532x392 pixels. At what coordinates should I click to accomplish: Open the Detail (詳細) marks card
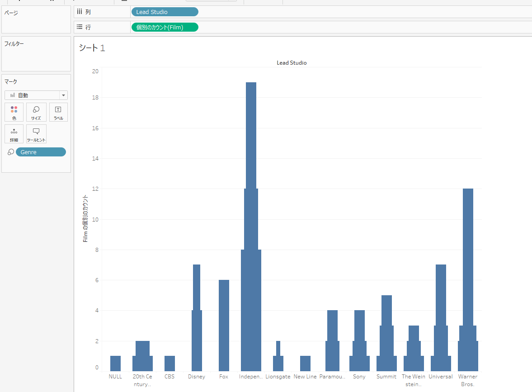click(14, 134)
